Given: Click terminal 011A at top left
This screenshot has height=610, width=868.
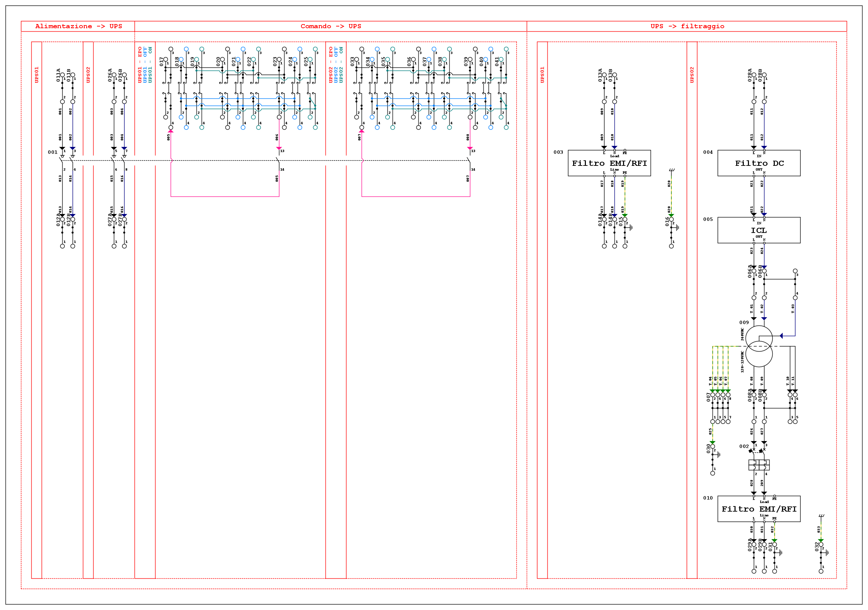Looking at the screenshot, I should pos(62,75).
